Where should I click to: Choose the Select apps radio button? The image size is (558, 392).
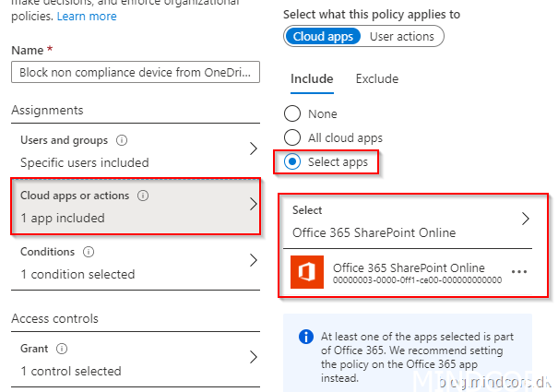tap(292, 162)
